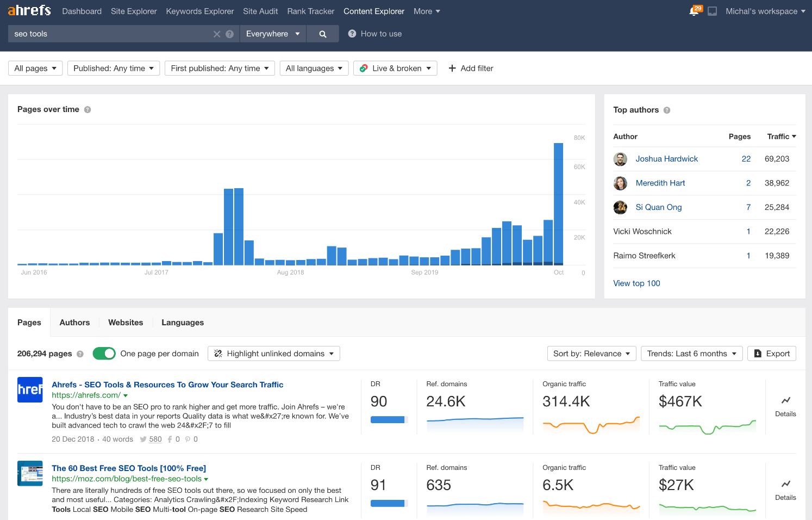Switch to the Languages tab
The width and height of the screenshot is (812, 520).
click(x=183, y=323)
